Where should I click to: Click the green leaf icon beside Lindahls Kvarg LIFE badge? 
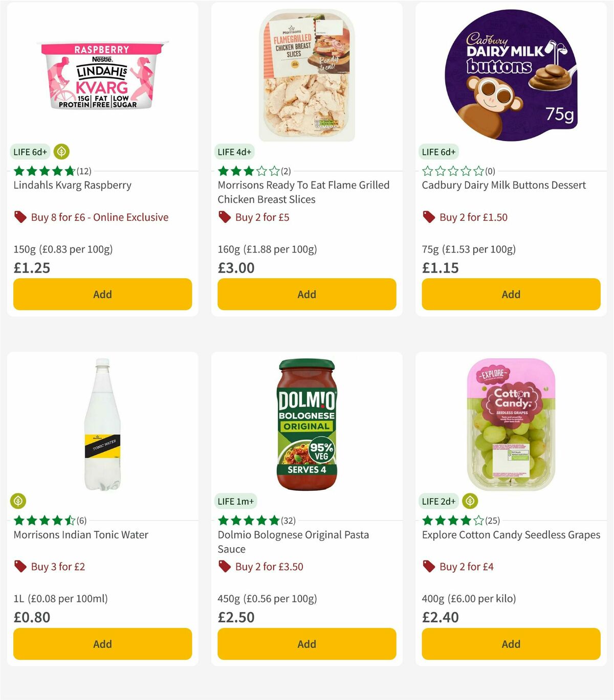(61, 152)
